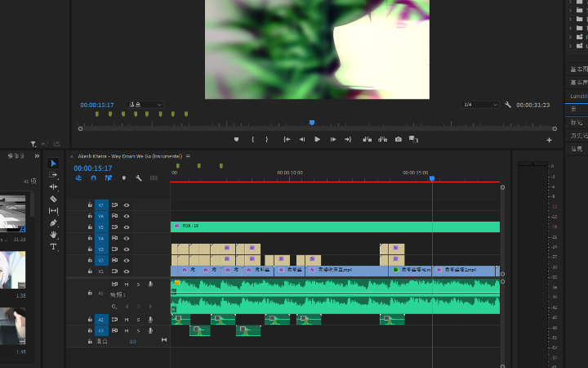Viewport: 588px width, 368px height.
Task: Click the mix volume value 0.0
Action: (x=133, y=342)
